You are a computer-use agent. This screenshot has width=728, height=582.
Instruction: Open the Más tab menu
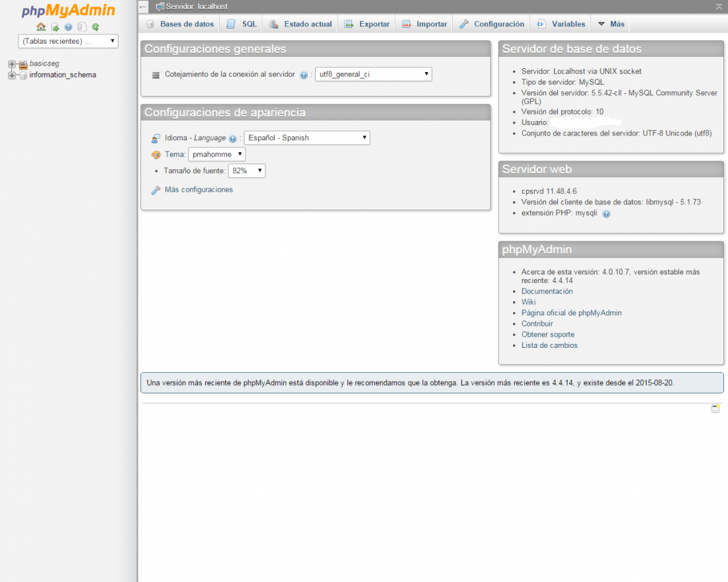(611, 24)
